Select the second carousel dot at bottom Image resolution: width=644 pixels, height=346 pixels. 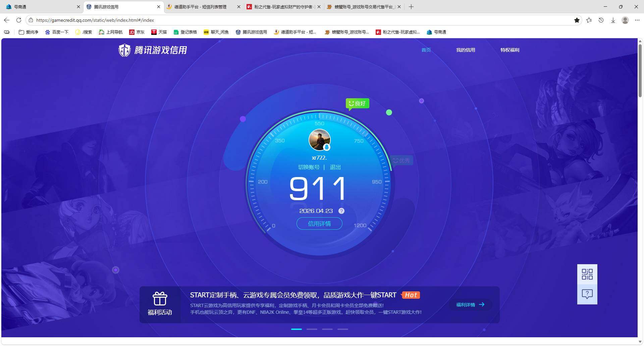coord(312,329)
